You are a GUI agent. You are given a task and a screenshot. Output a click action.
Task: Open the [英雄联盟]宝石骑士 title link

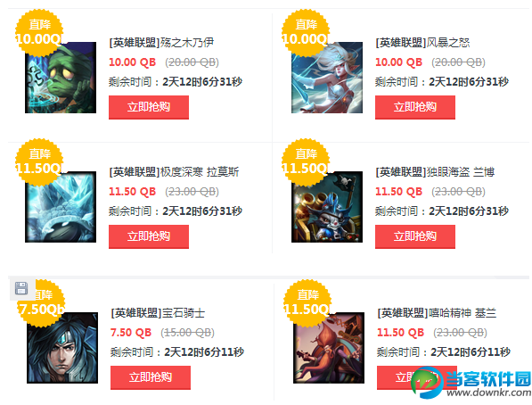coord(158,312)
